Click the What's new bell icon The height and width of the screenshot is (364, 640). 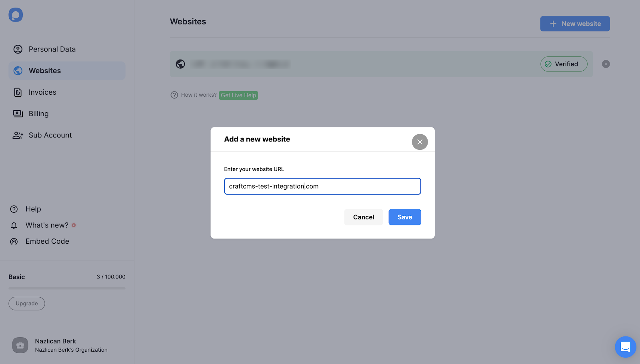(x=14, y=225)
